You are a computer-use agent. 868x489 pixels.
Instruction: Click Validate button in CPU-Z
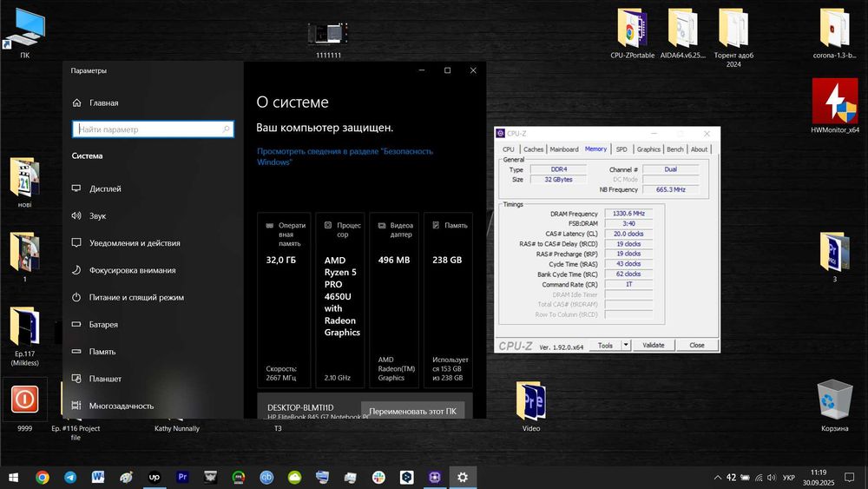pos(654,345)
